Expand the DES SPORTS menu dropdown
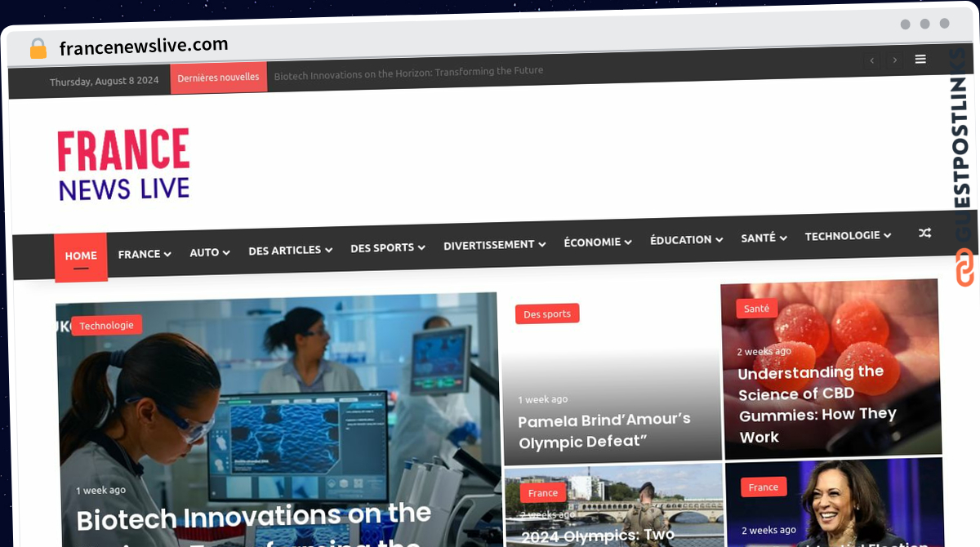The width and height of the screenshot is (980, 547). (388, 247)
